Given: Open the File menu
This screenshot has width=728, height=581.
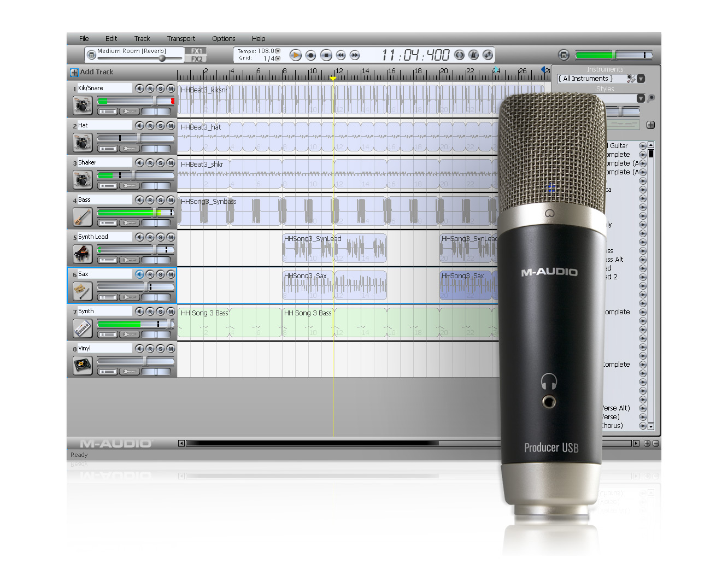Looking at the screenshot, I should coord(84,39).
